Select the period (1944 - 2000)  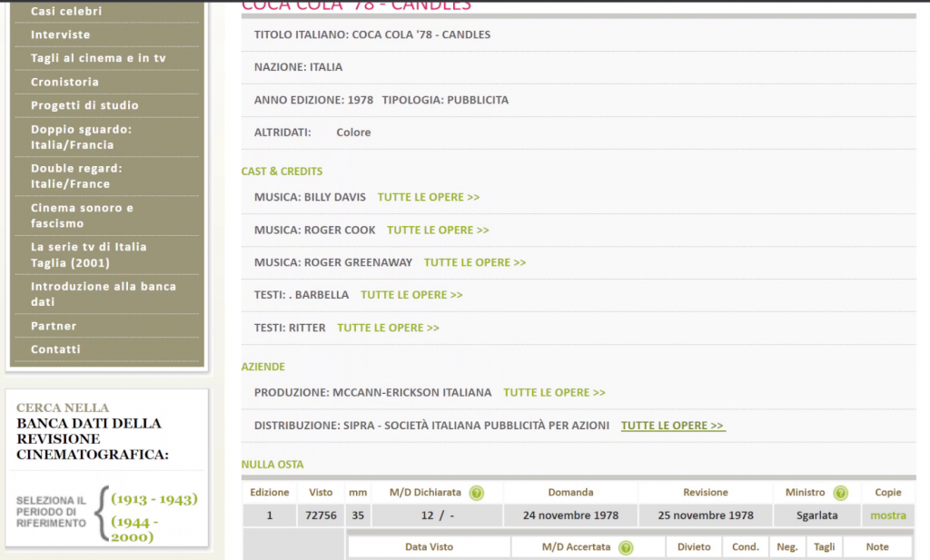[134, 529]
